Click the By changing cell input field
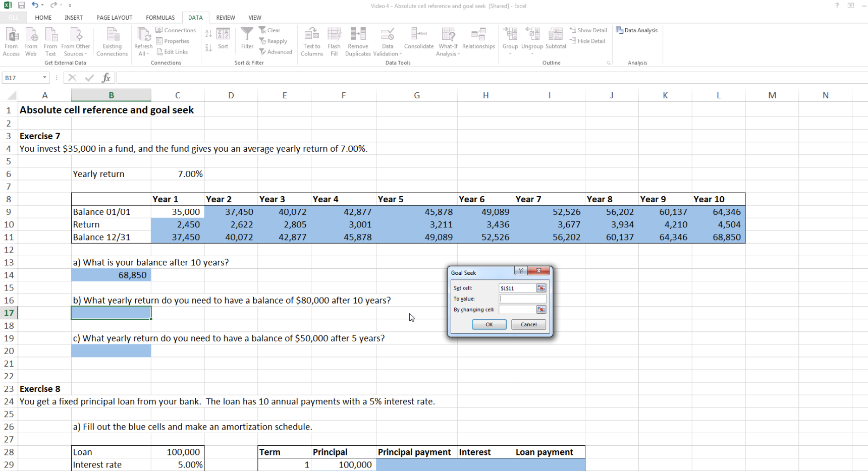868x471 pixels. (517, 310)
